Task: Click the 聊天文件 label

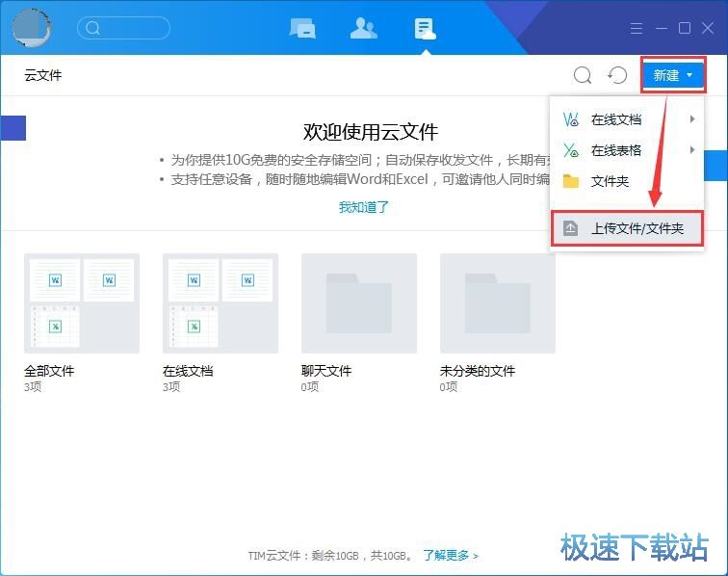Action: point(326,371)
